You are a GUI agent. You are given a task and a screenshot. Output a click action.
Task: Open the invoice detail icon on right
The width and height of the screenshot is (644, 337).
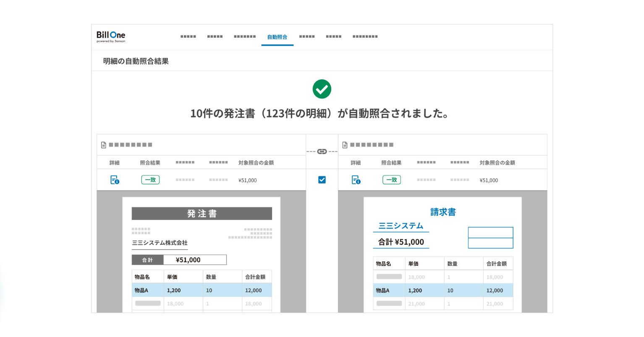tap(356, 180)
